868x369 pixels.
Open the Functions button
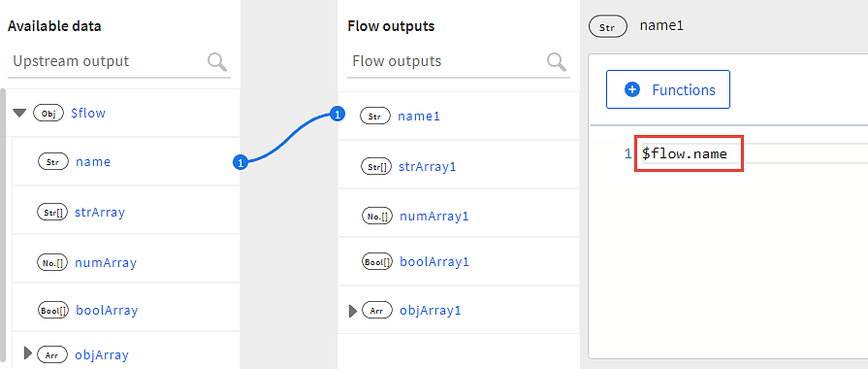pos(668,89)
